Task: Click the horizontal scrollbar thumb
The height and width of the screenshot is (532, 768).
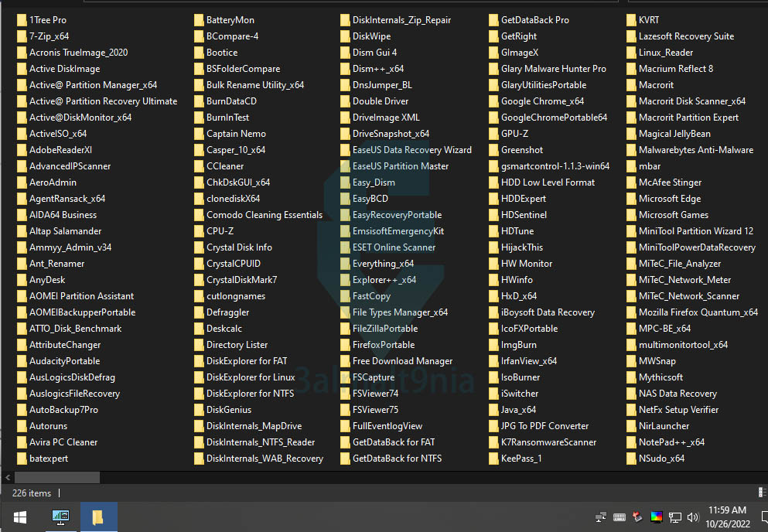Action: pyautogui.click(x=57, y=477)
